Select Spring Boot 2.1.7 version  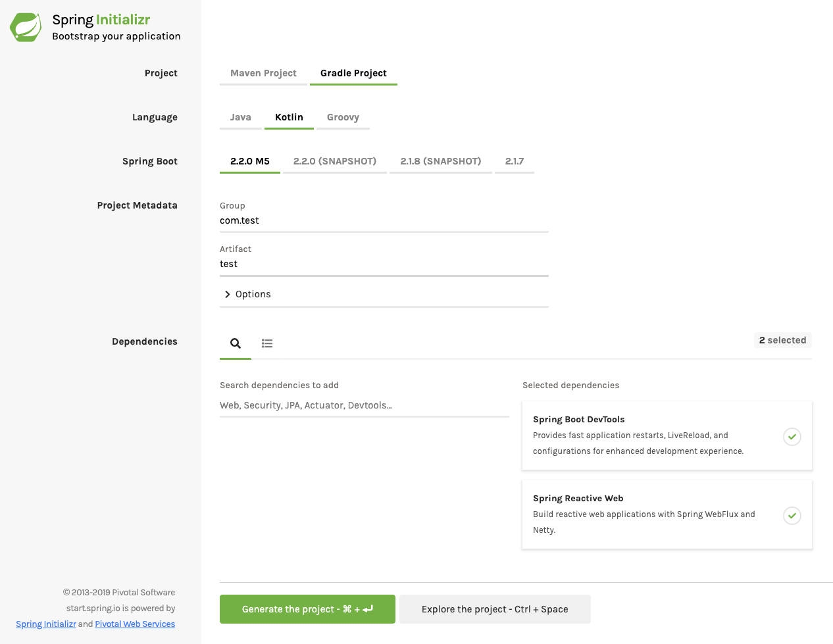click(515, 161)
